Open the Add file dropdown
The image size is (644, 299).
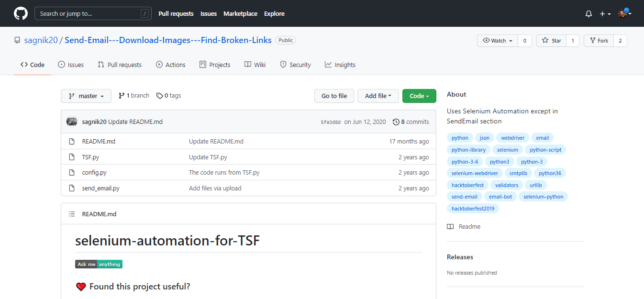tap(378, 96)
